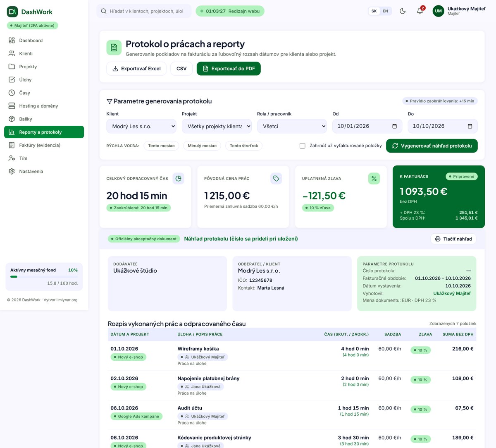Click the Kódovanie produktovej stránky row title
496x448 pixels.
point(214,438)
